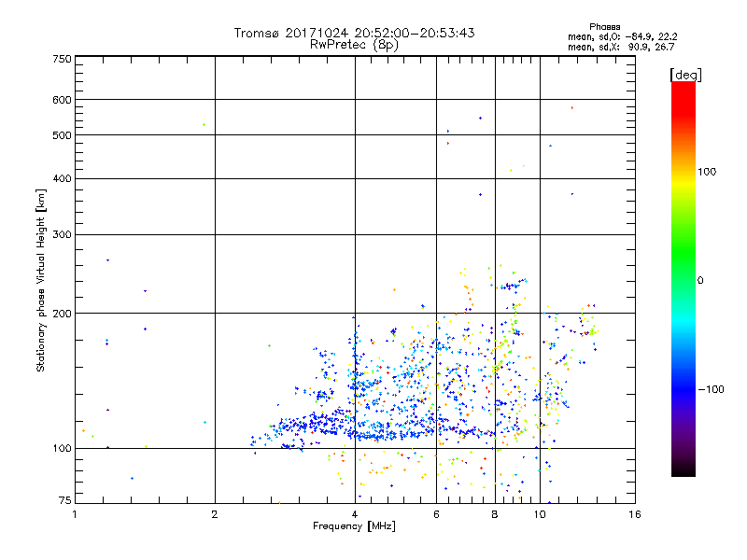Click the colorbar tick label '100'
The width and height of the screenshot is (747, 560).
(707, 172)
